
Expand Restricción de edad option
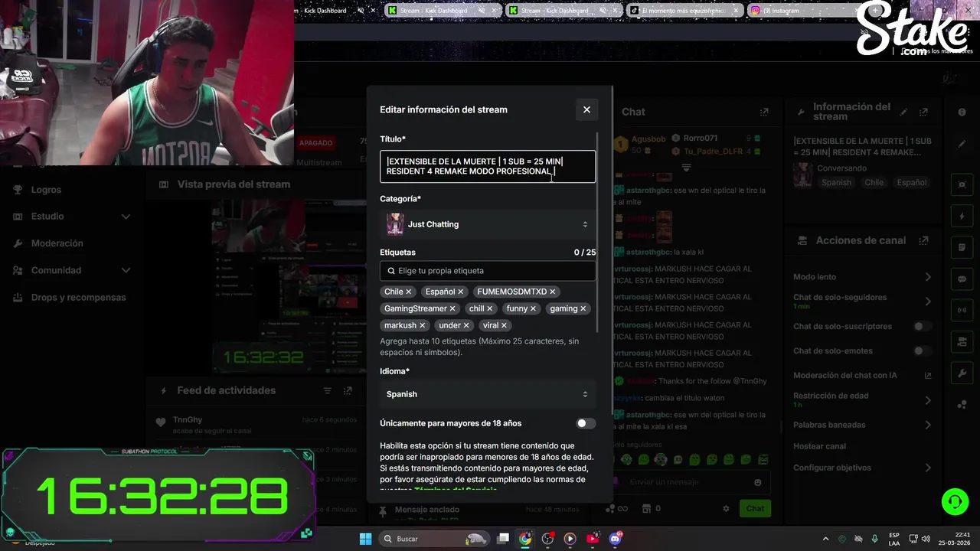pos(928,400)
